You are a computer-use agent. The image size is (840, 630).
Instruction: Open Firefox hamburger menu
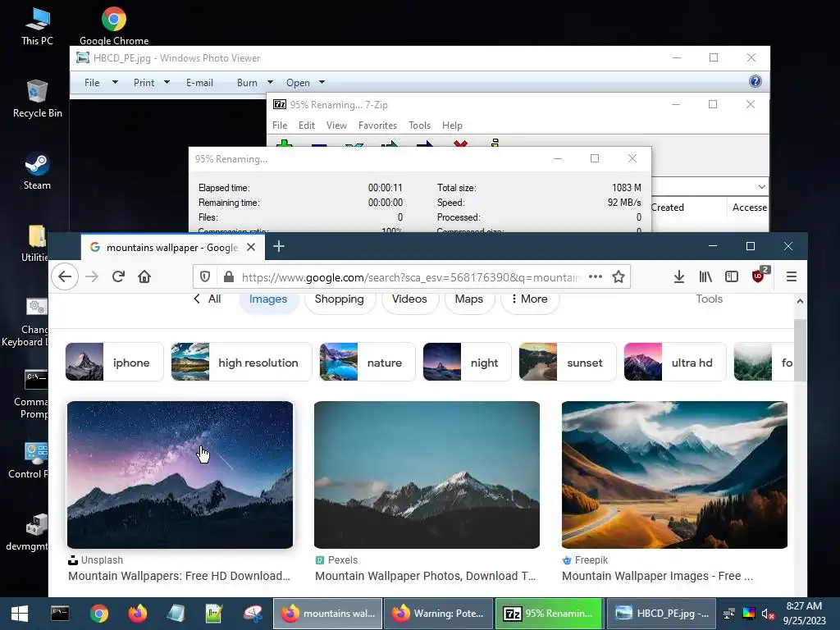coord(792,277)
